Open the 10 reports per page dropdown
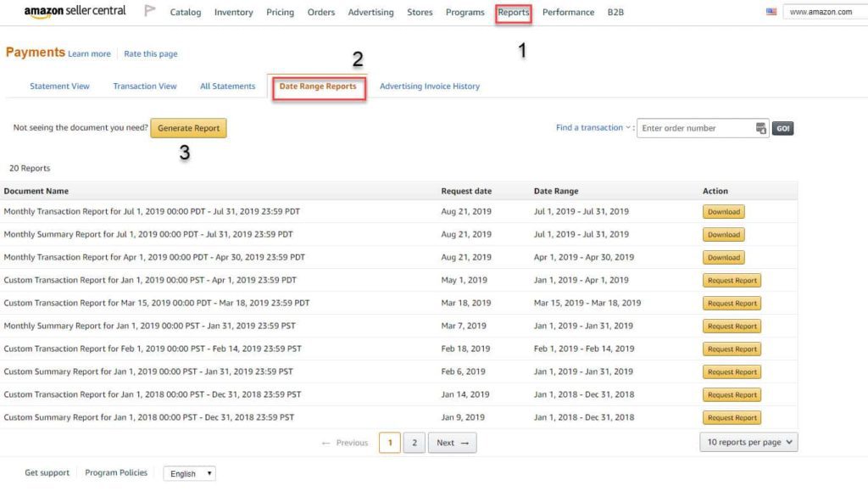Viewport: 868px width, 497px height. click(748, 442)
